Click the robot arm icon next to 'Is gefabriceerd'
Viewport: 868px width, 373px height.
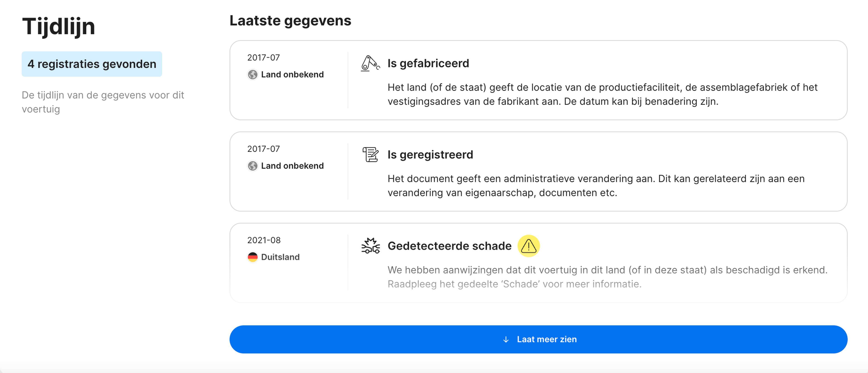click(370, 63)
